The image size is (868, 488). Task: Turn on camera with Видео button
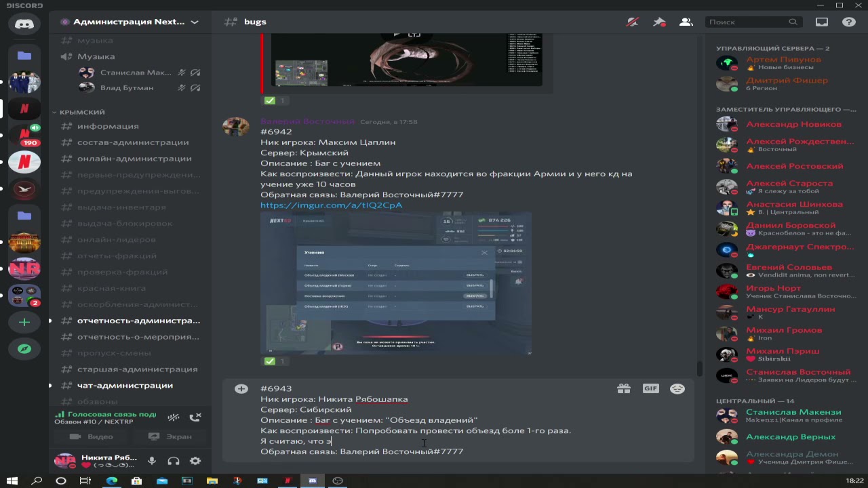[x=92, y=436]
